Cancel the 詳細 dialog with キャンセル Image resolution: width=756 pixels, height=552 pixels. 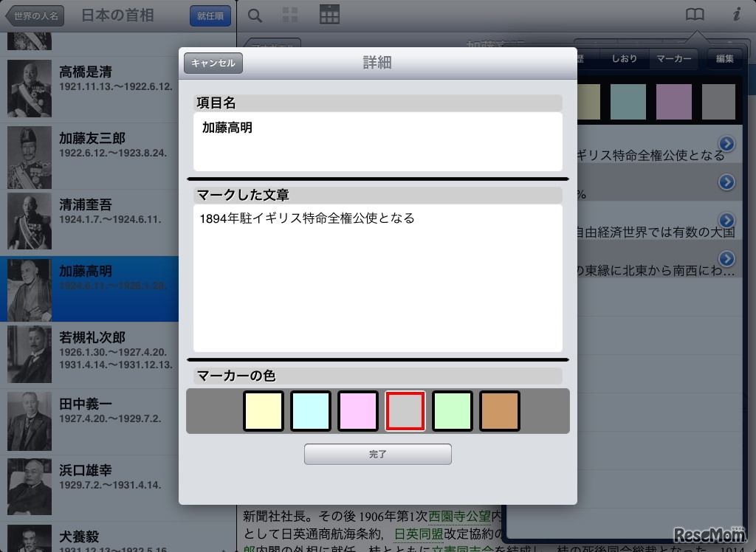[213, 63]
